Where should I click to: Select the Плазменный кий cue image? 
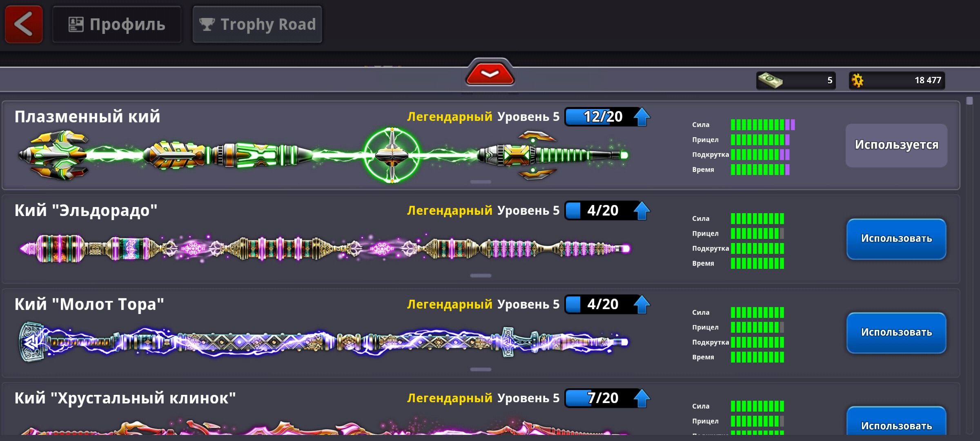click(x=323, y=155)
